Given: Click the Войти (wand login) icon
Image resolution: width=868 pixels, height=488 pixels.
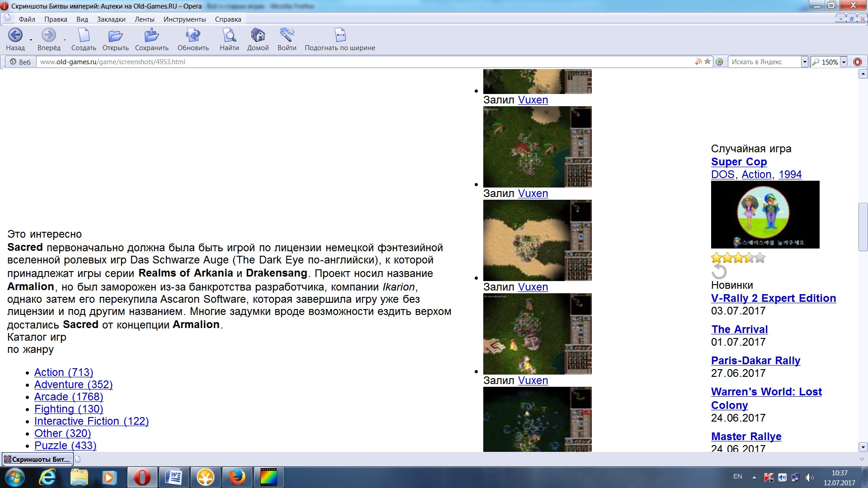Looking at the screenshot, I should [287, 35].
